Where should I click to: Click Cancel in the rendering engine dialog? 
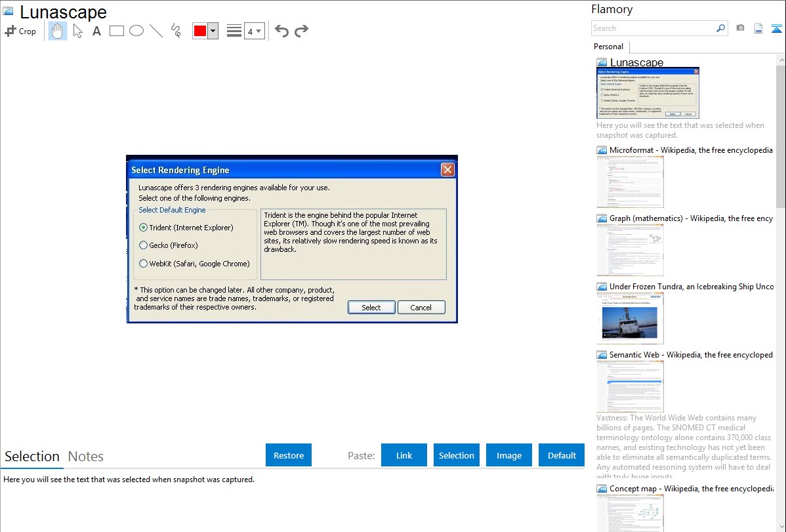tap(421, 308)
